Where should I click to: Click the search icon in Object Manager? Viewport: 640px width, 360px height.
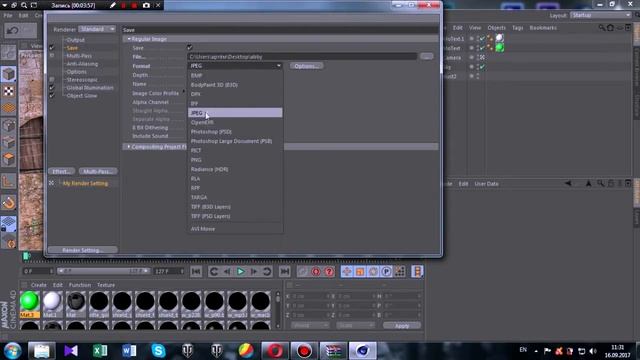pyautogui.click(x=602, y=28)
